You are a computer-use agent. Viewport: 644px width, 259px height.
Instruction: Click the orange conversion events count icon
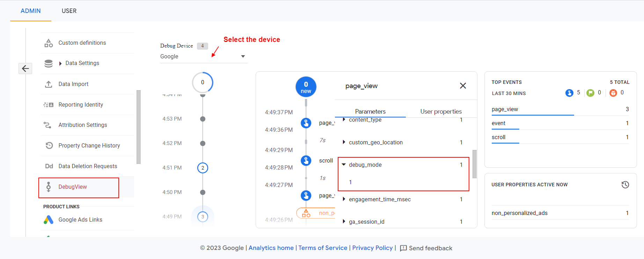(613, 93)
